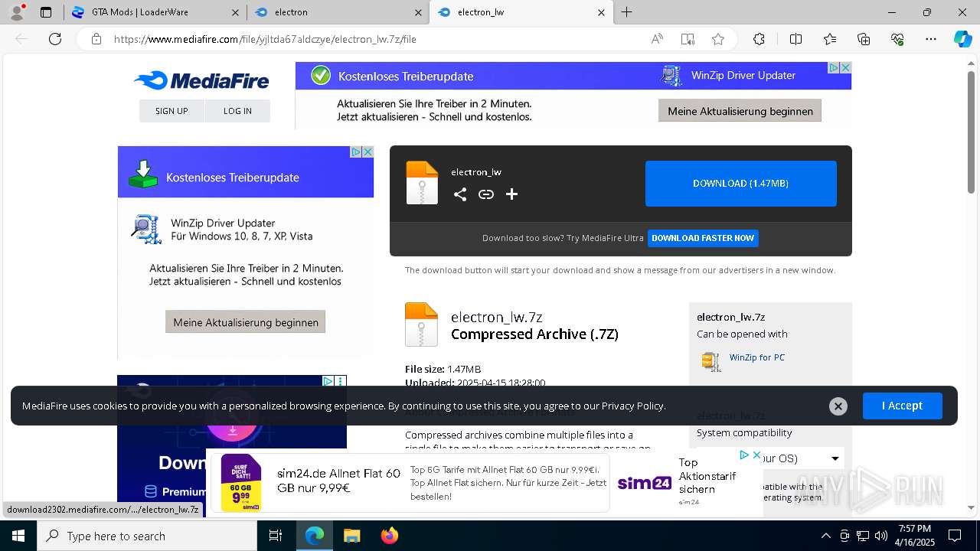The width and height of the screenshot is (980, 551).
Task: Open Collections panel
Action: 864,39
